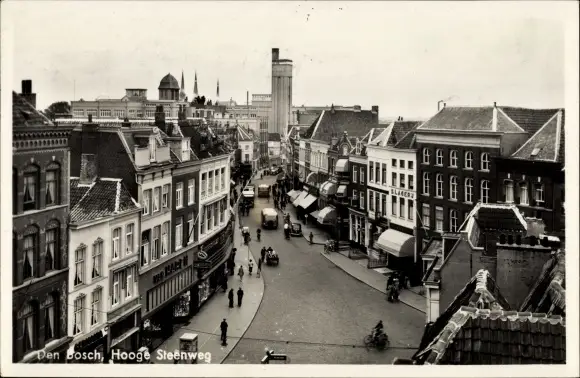Click the bus driving up the street center
Viewport: 580px width, 378px height.
269,218
